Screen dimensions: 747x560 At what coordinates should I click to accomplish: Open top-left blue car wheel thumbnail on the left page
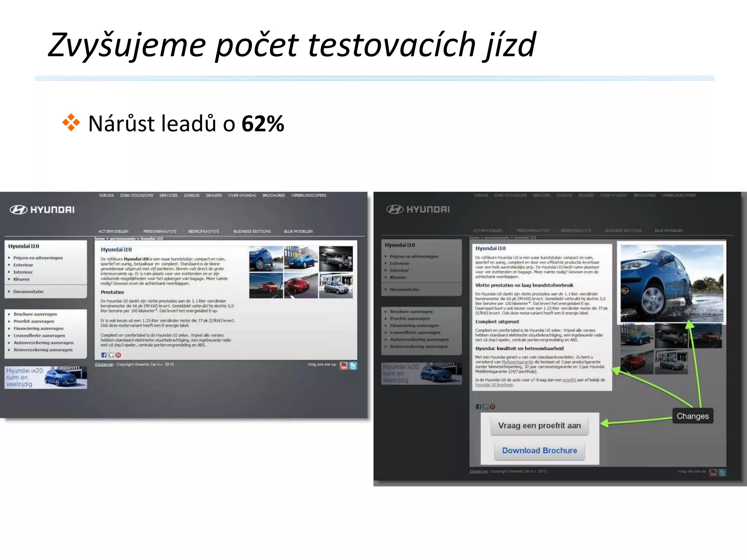266,258
